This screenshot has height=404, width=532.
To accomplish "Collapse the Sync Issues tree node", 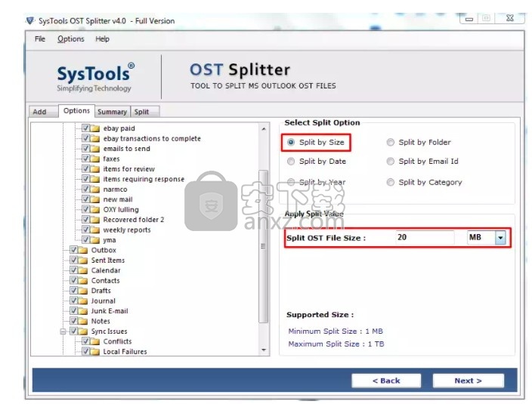I will [x=63, y=332].
